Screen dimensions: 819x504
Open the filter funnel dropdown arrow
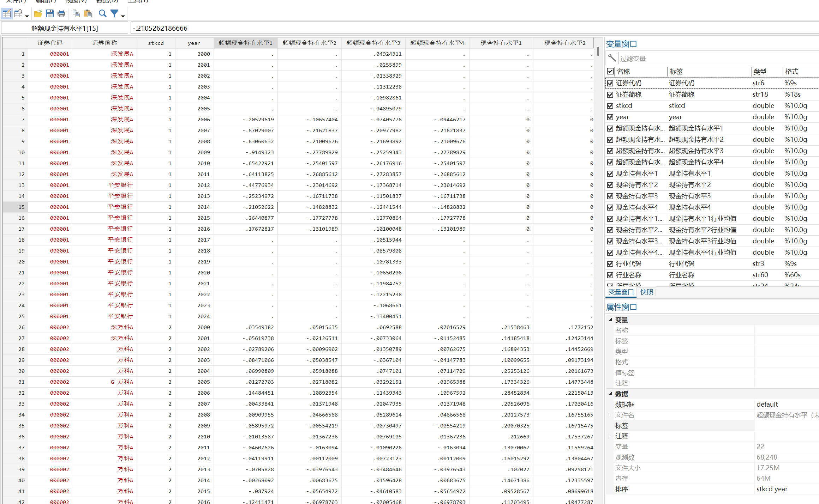pos(123,16)
